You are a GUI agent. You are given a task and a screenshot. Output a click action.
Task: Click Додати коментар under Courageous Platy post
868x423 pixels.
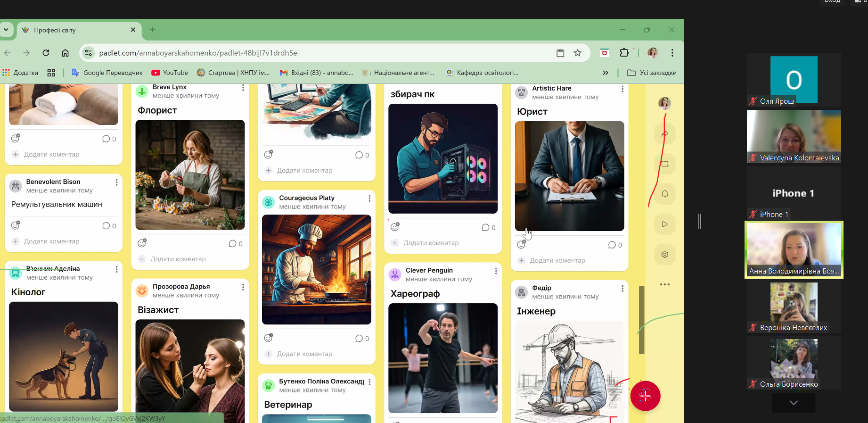(x=304, y=354)
